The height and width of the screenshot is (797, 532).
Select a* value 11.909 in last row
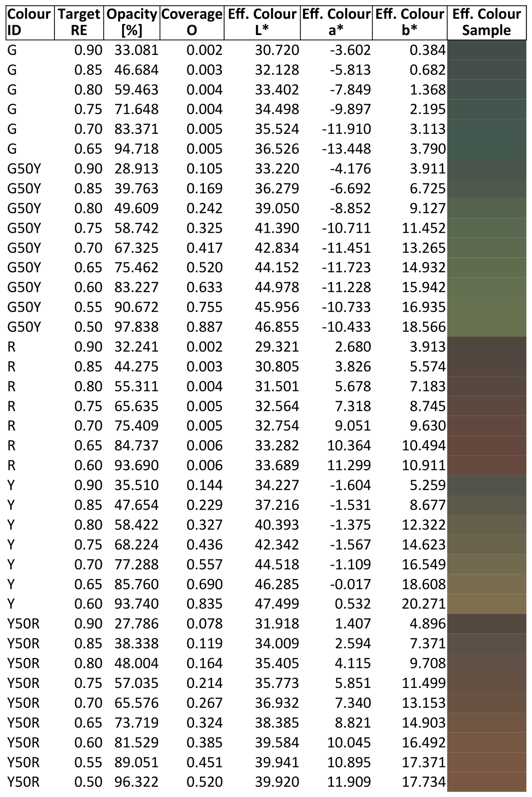coord(349,782)
